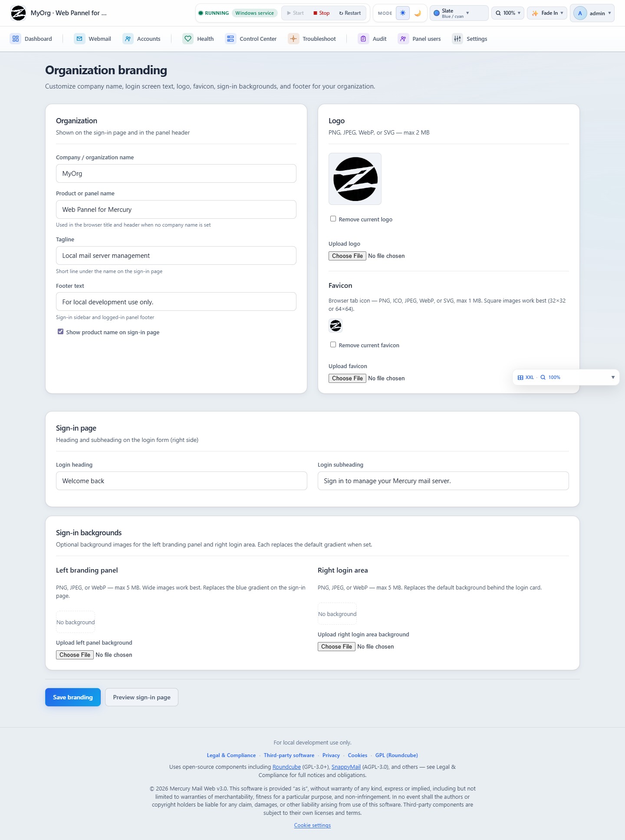Go to the Accounts menu item
Image resolution: width=625 pixels, height=840 pixels.
click(x=142, y=39)
